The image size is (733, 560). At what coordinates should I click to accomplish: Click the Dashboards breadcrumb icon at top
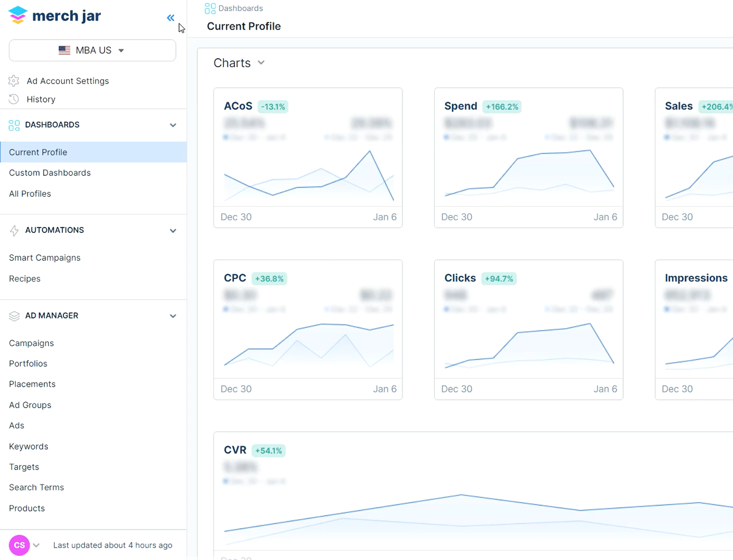coord(210,8)
